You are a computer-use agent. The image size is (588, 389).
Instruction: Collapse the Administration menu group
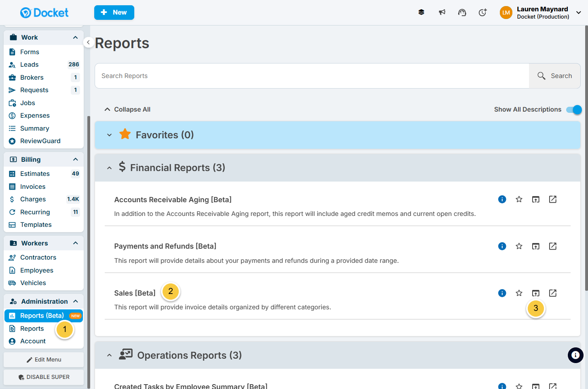pos(75,301)
